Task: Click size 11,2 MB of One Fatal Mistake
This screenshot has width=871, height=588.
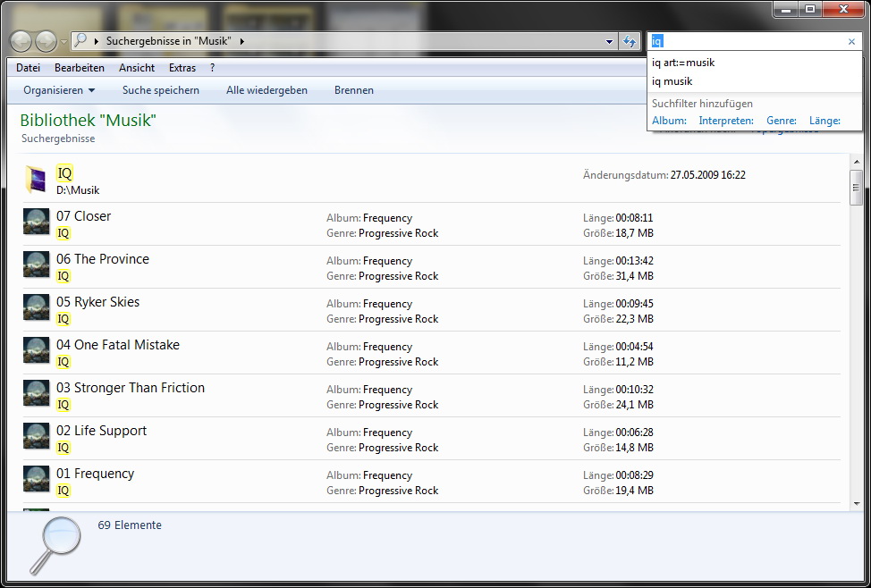Action: (634, 362)
